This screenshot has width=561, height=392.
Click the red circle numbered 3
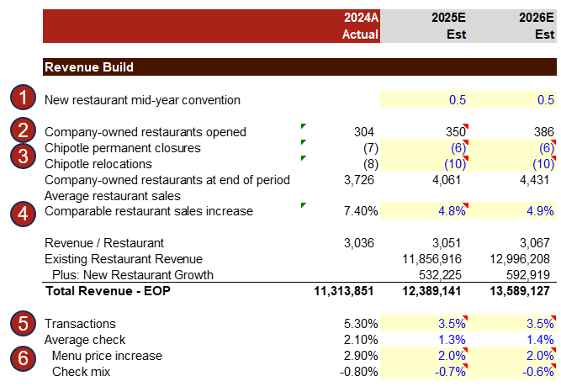tap(24, 156)
